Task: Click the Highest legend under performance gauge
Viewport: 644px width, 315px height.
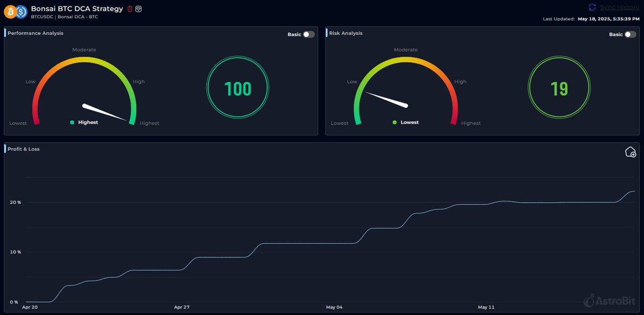Action: click(84, 122)
